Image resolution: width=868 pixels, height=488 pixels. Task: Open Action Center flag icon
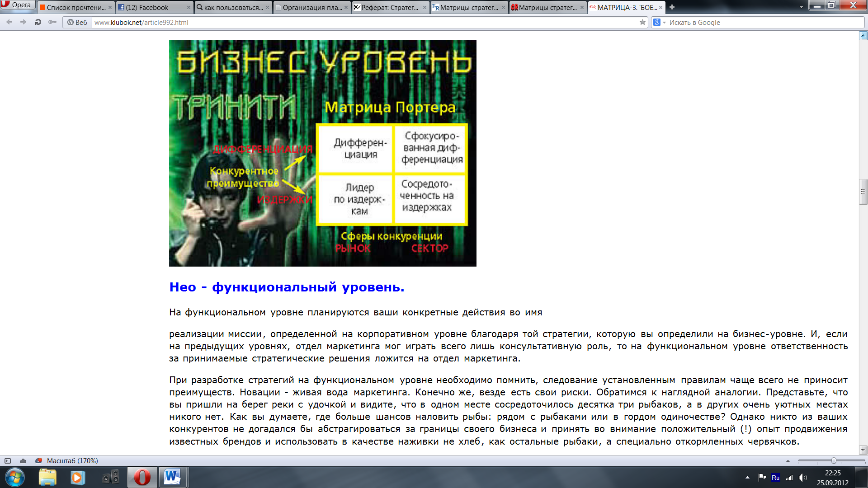(x=762, y=477)
